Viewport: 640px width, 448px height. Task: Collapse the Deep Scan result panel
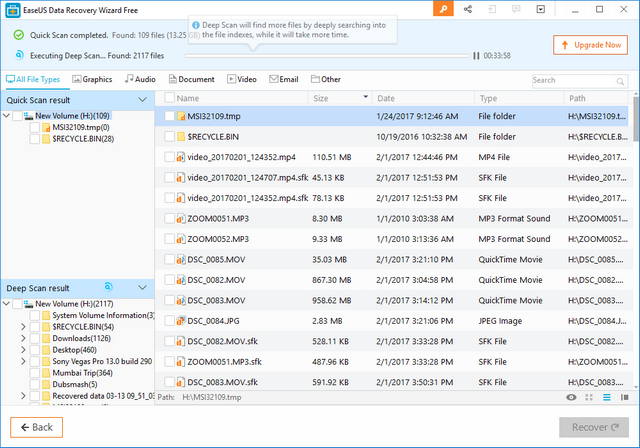(142, 288)
